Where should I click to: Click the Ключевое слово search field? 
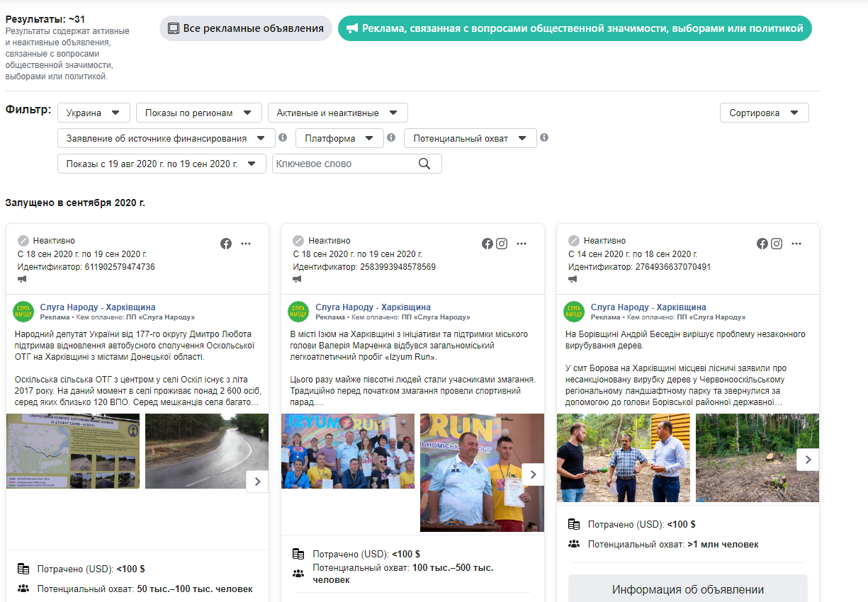(344, 164)
